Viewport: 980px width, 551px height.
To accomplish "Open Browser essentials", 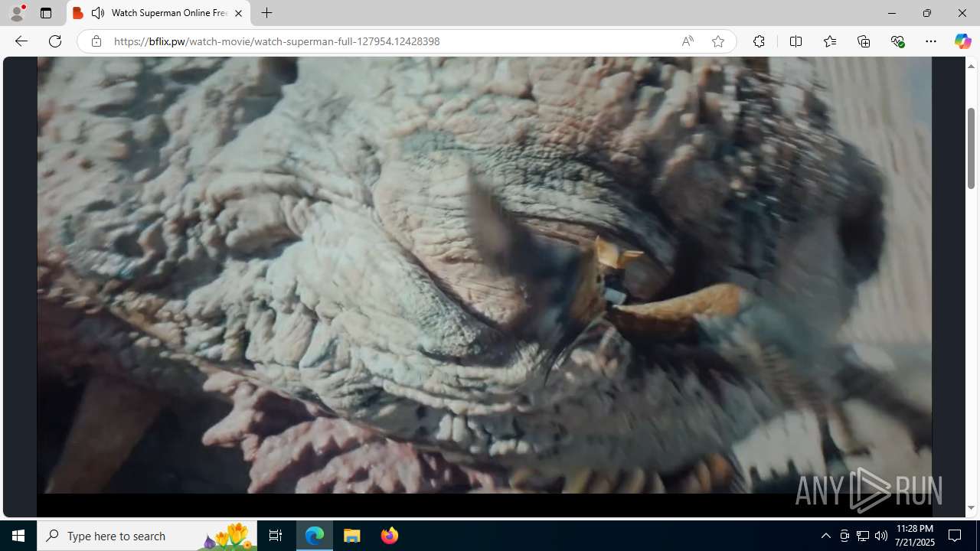I will tap(897, 41).
